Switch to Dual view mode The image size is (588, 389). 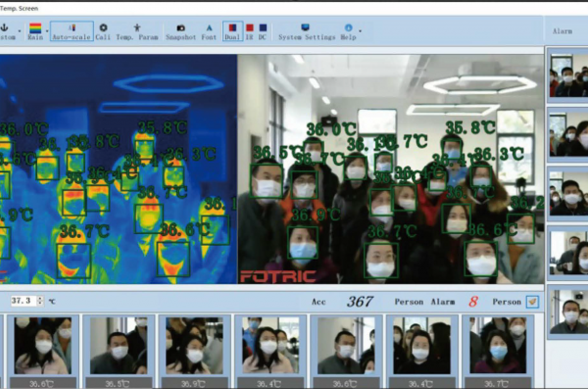(232, 31)
